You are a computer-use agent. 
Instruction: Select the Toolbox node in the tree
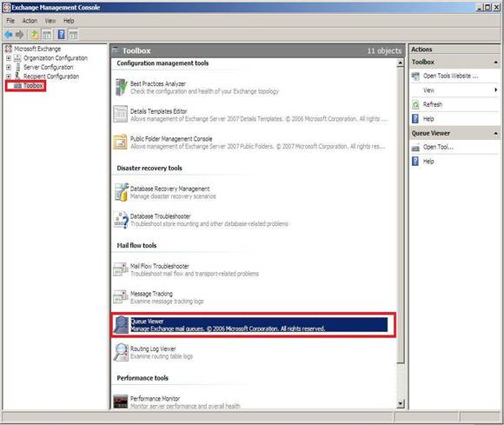click(x=33, y=86)
